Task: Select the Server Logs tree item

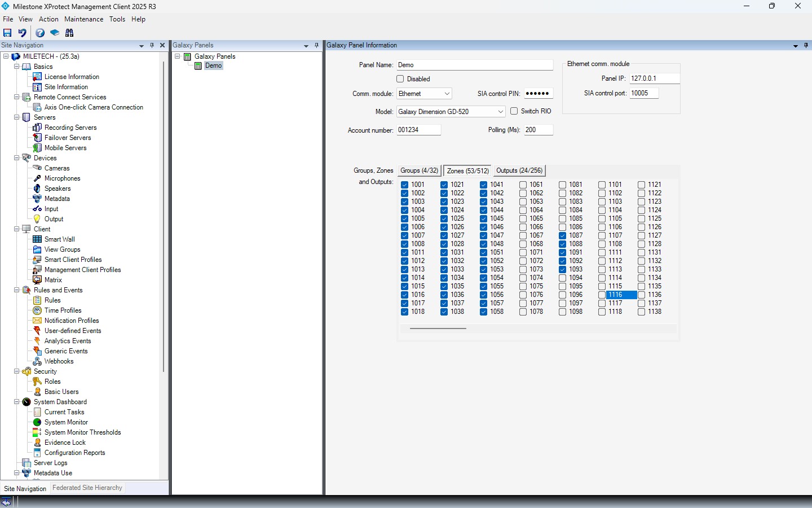Action: [50, 463]
